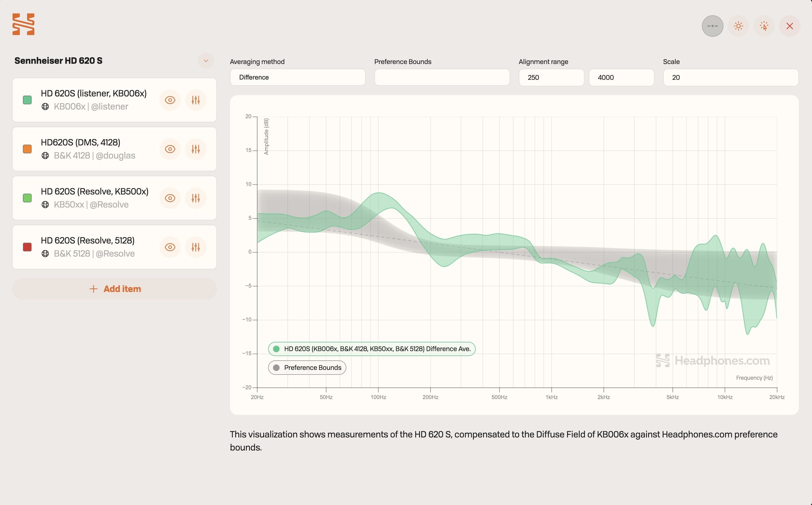Expand the Sennheiser HD 620 S chevron
The image size is (812, 505).
[x=206, y=61]
